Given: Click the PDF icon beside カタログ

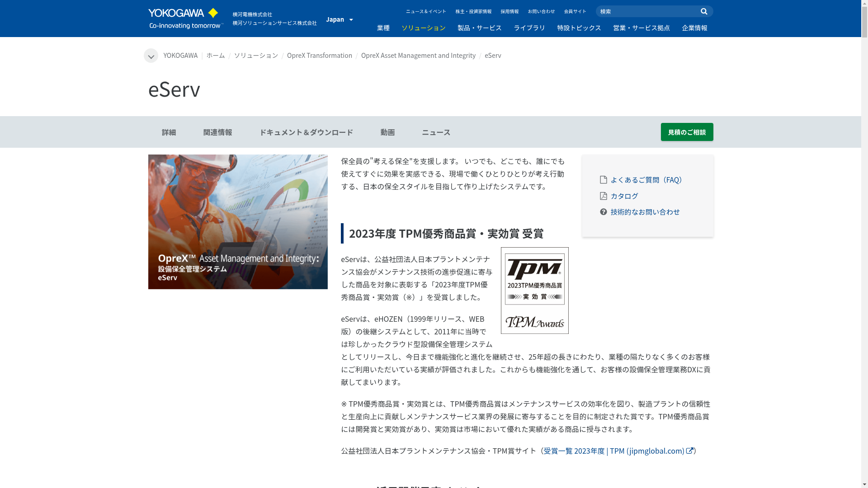Looking at the screenshot, I should (x=603, y=196).
